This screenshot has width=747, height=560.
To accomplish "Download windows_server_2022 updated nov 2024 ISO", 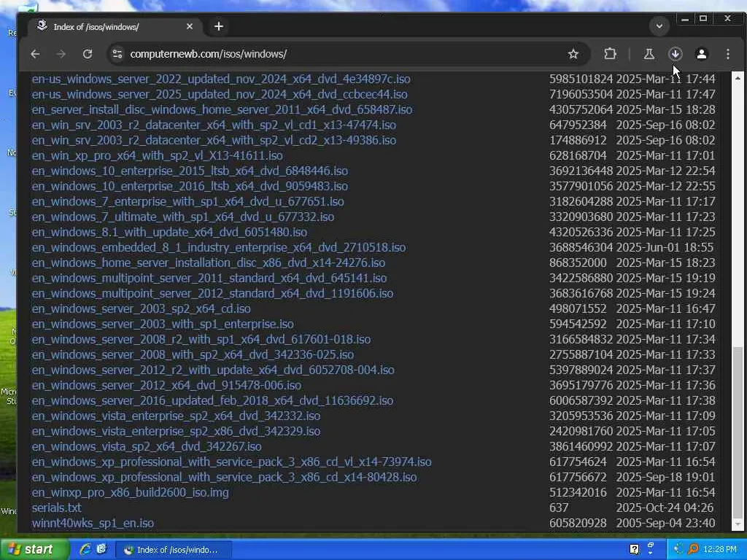I will [x=221, y=79].
